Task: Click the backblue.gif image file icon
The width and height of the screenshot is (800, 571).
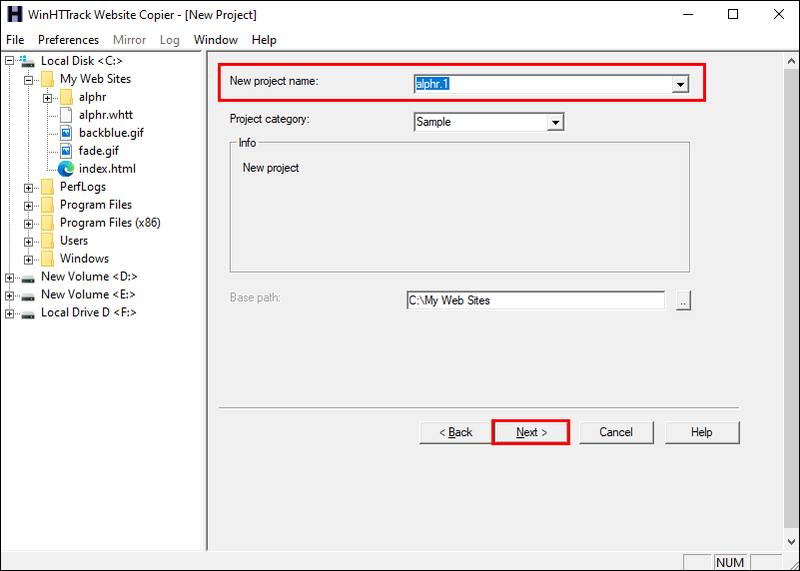Action: pos(66,133)
